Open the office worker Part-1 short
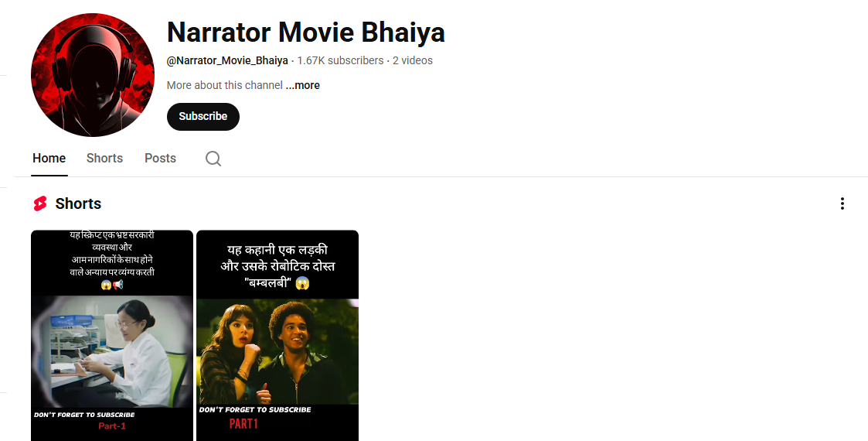The width and height of the screenshot is (868, 441). tap(112, 336)
